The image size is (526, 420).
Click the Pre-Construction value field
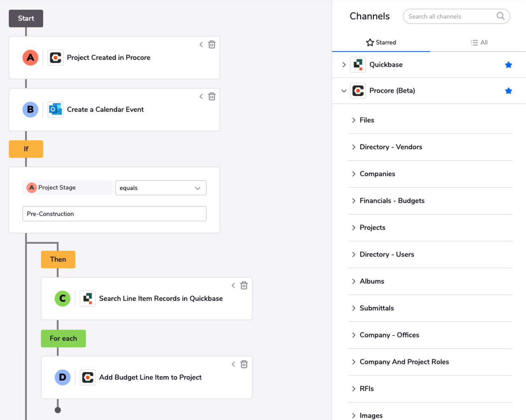[x=114, y=214]
